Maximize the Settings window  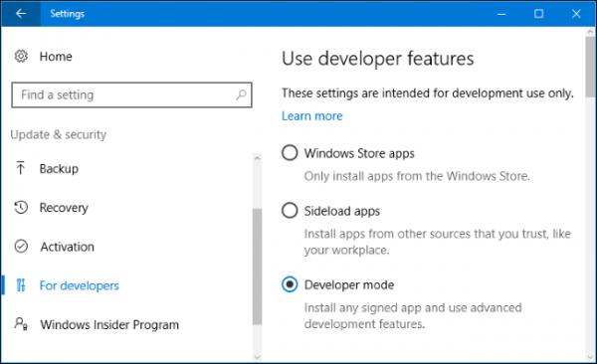(x=538, y=14)
